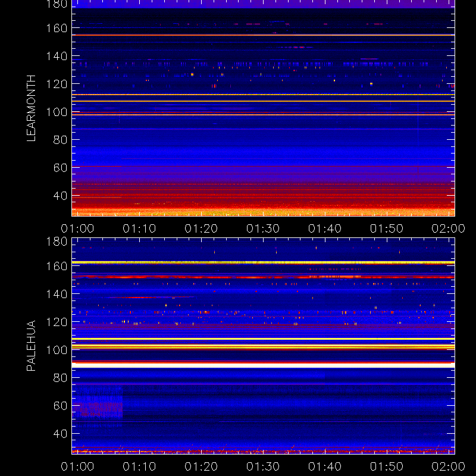Click the PALEHUA axis title
Screen dimensions: 476x476
tap(31, 346)
